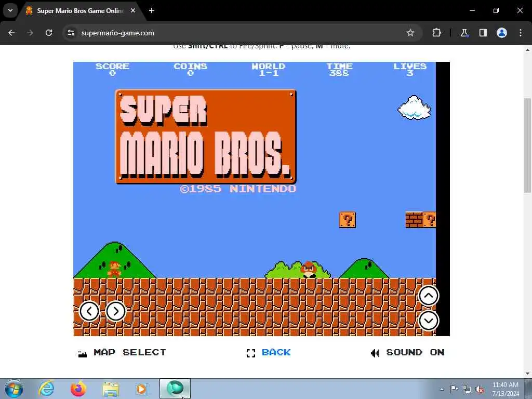
Task: Click the LIVES 3 counter text
Action: (x=410, y=69)
